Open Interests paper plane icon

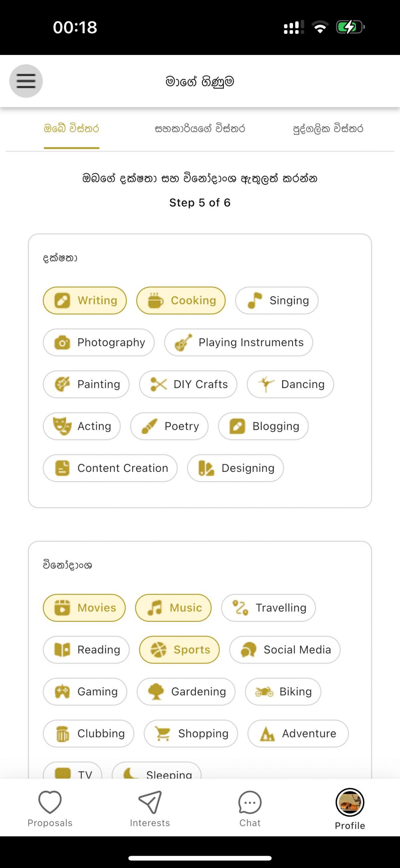[x=150, y=802]
